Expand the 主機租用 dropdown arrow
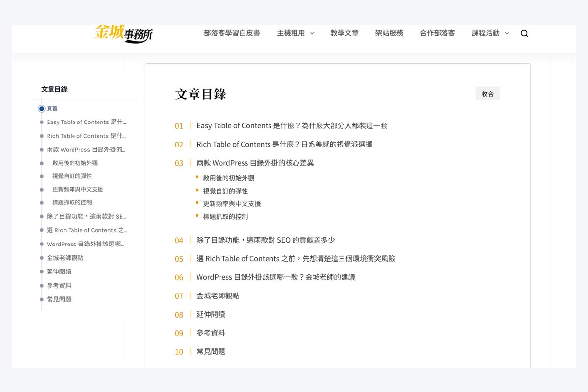Image resolution: width=588 pixels, height=392 pixels. click(x=312, y=33)
